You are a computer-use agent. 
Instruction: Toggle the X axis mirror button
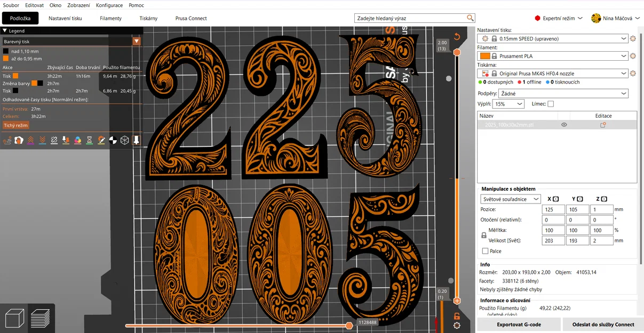coord(555,199)
